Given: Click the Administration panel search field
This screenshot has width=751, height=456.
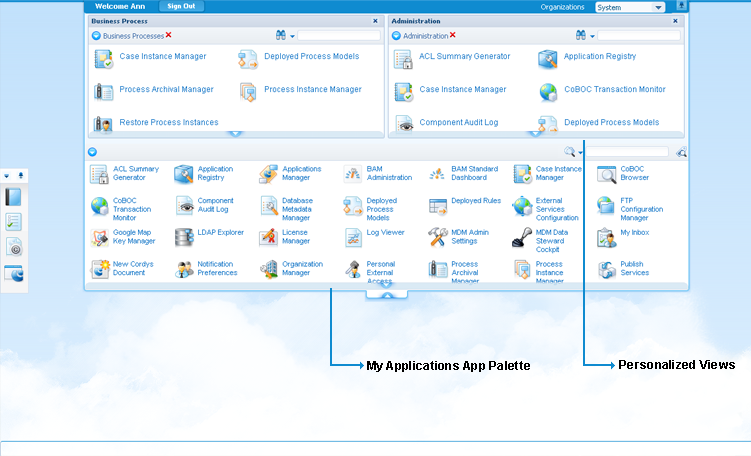Looking at the screenshot, I should tap(638, 36).
